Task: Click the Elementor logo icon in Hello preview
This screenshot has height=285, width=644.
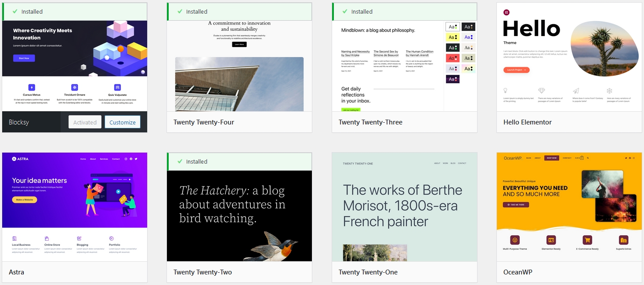Action: [507, 12]
